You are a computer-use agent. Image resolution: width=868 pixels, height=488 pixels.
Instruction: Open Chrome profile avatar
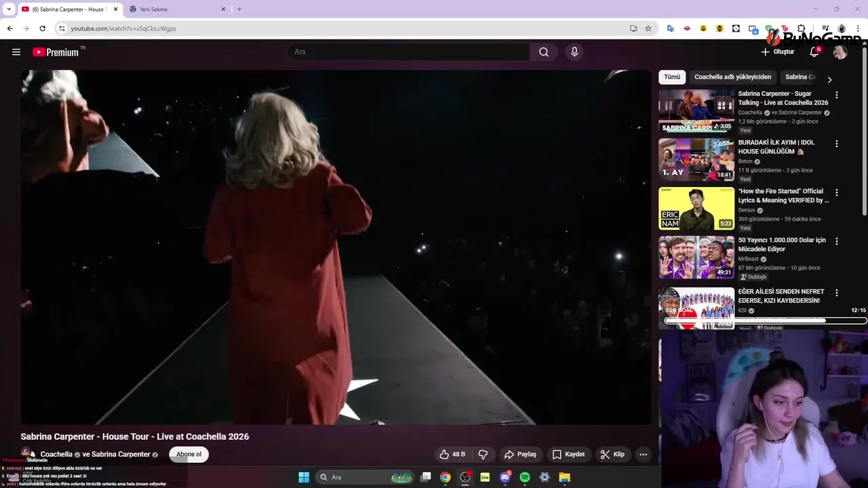(842, 28)
